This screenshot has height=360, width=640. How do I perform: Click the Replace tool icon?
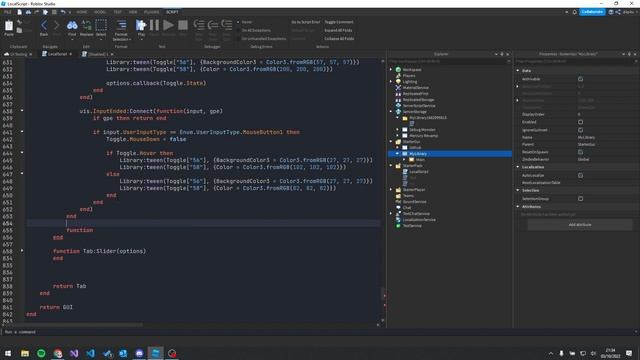click(87, 25)
